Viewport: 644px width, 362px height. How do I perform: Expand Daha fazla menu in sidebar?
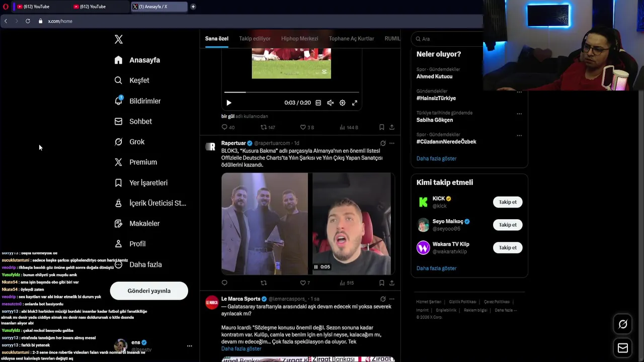138,264
